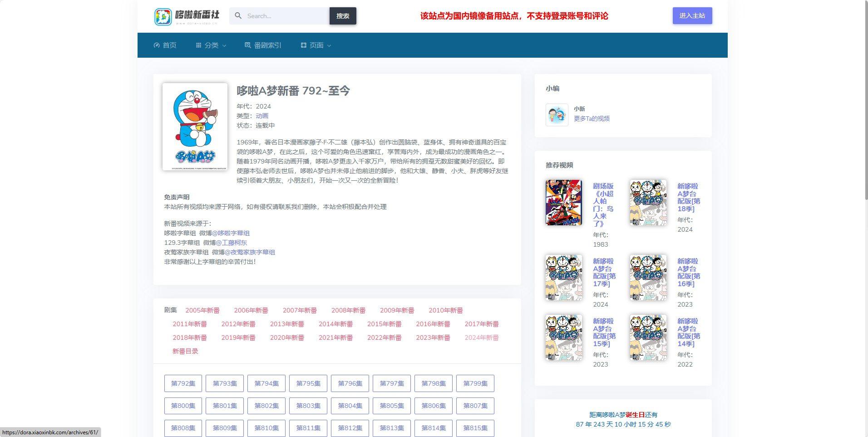Image resolution: width=868 pixels, height=437 pixels.
Task: Click the 第792集 episode button
Action: click(182, 383)
